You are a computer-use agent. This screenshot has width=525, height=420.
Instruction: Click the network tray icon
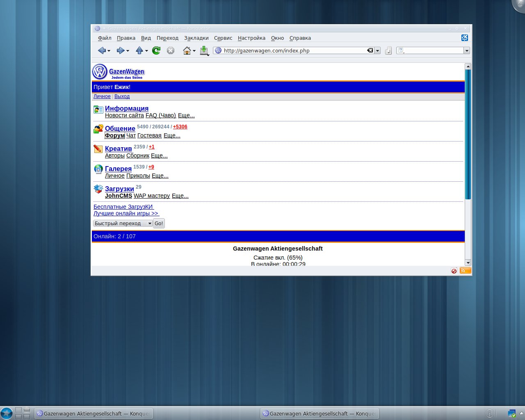tap(511, 413)
